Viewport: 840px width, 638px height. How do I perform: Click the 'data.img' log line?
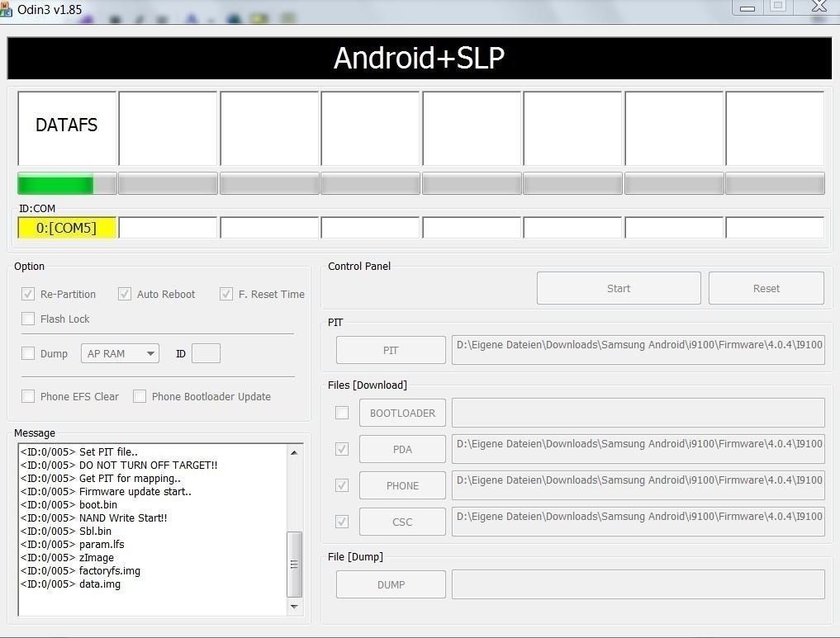click(70, 584)
